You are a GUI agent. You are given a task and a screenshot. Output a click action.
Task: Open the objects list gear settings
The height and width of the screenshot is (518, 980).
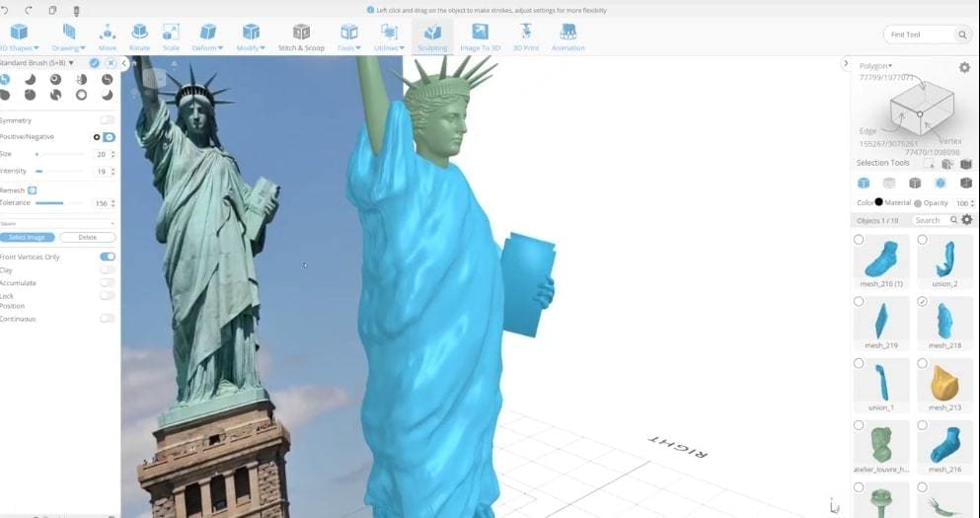click(x=967, y=220)
